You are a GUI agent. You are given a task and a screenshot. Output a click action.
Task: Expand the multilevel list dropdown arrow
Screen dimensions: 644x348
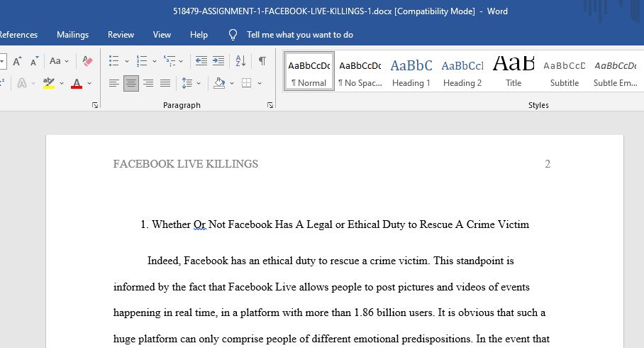pyautogui.click(x=181, y=61)
